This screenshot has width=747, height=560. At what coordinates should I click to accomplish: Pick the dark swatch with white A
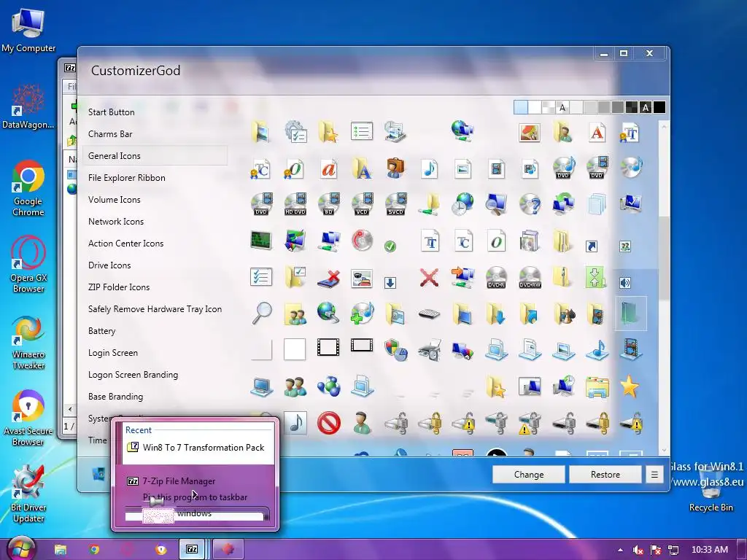[646, 108]
